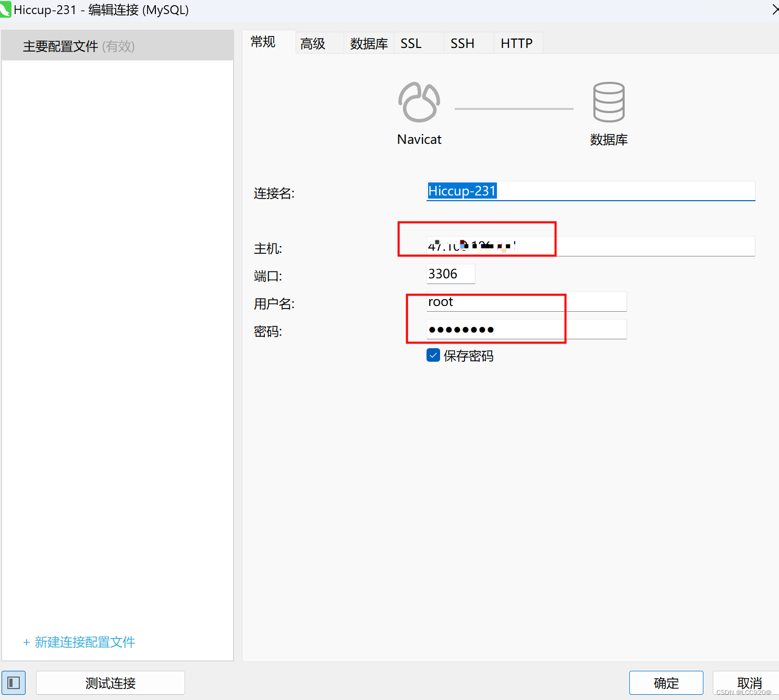Click the panel toggle icon at bottom left
The image size is (779, 700).
click(14, 682)
